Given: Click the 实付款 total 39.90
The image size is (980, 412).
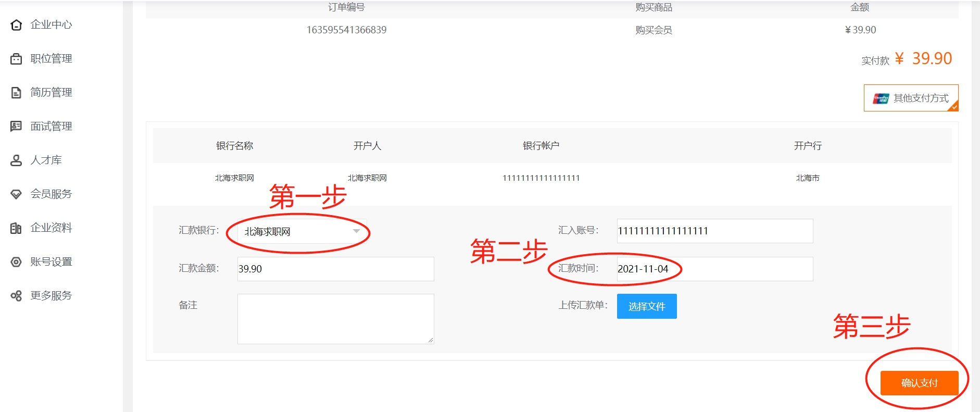Looking at the screenshot, I should pyautogui.click(x=924, y=58).
